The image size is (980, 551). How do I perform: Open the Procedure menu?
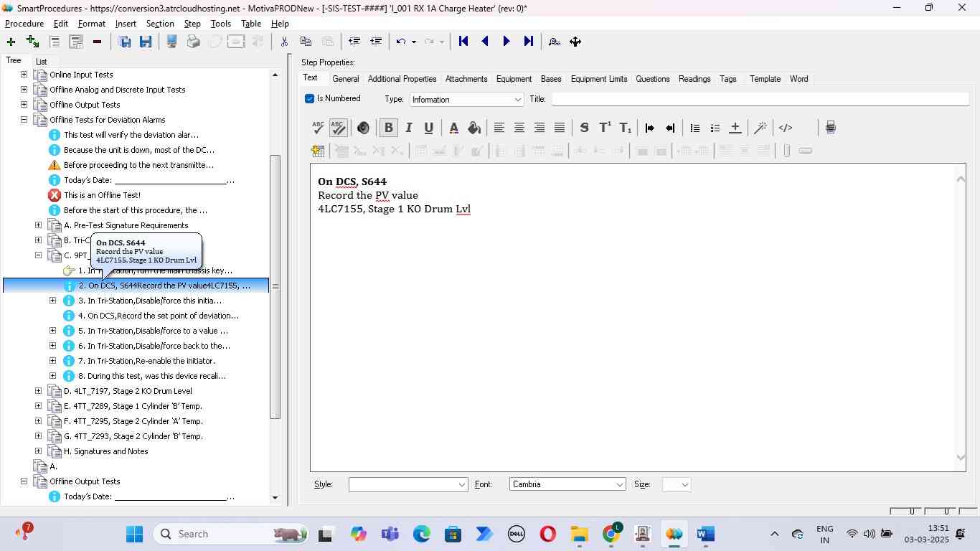pyautogui.click(x=24, y=24)
